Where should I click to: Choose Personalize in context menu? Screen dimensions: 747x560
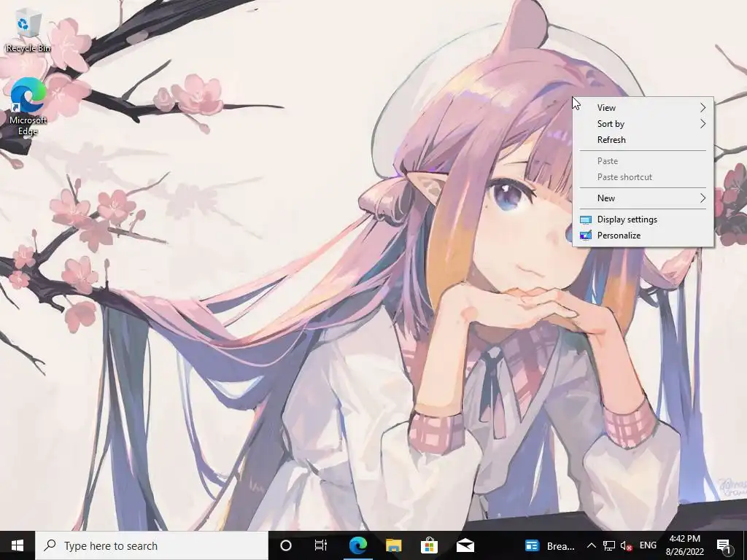[643, 236]
